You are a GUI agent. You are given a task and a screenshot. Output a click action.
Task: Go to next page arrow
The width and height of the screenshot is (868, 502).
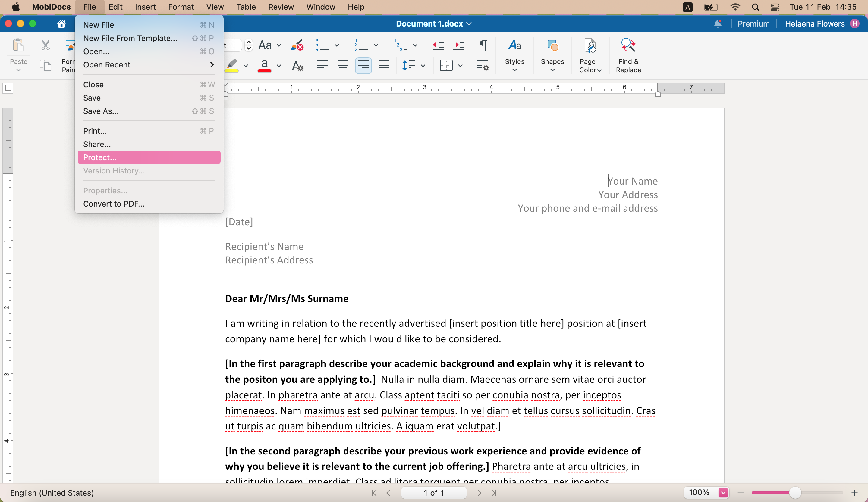click(479, 493)
